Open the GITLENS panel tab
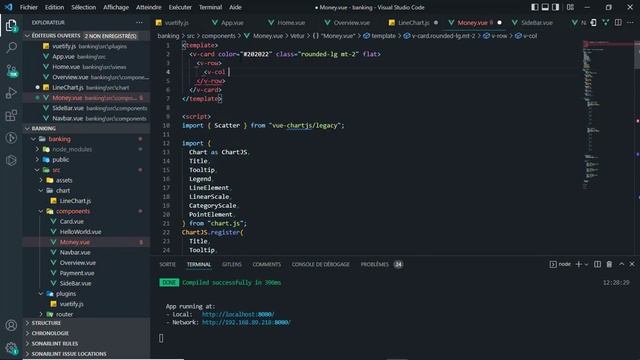Screen dimensions: 640x360 click(x=231, y=264)
